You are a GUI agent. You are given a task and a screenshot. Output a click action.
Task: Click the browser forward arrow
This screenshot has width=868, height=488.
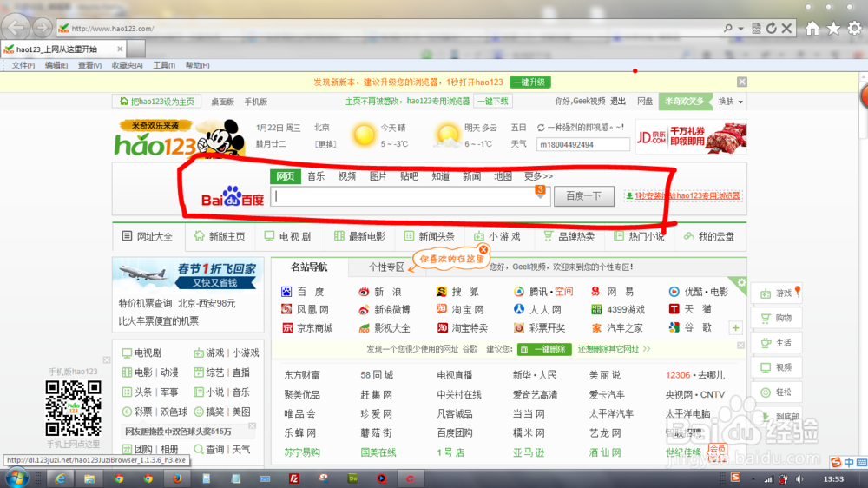click(x=42, y=27)
